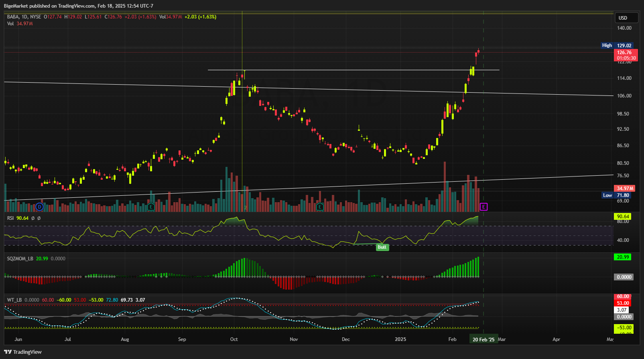This screenshot has width=644, height=359.
Task: Click the Nov label on time axis
Action: 294,339
